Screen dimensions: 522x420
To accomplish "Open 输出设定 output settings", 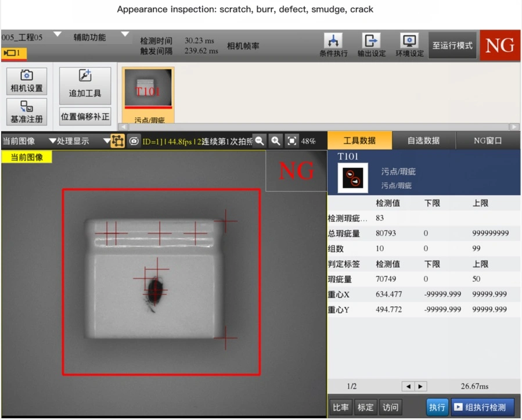I will point(371,45).
